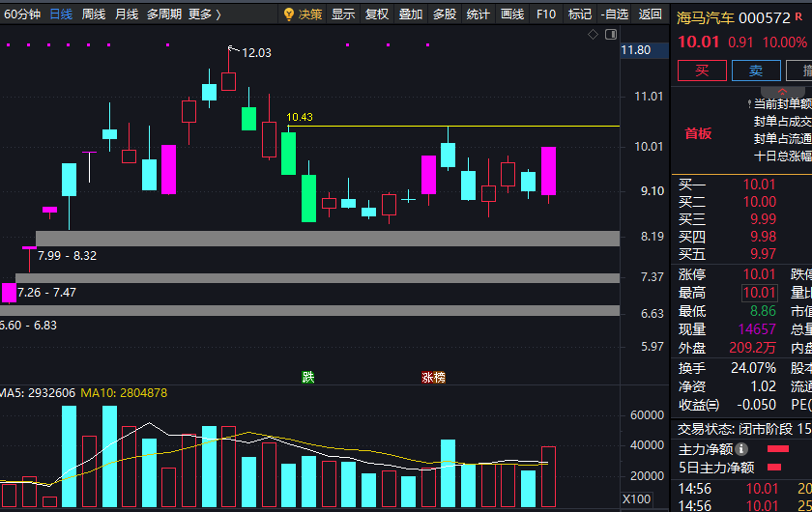Click the 换手 value 24.07%

pyautogui.click(x=753, y=368)
